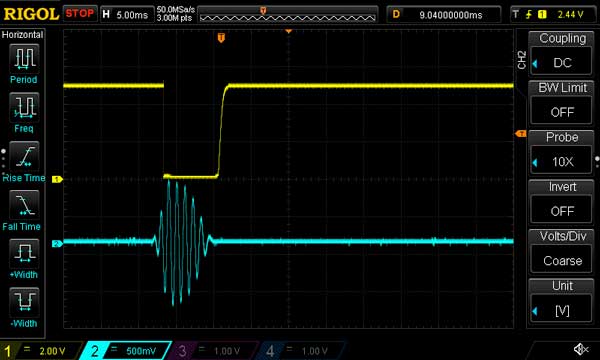Select the Period measurement icon

tap(24, 58)
